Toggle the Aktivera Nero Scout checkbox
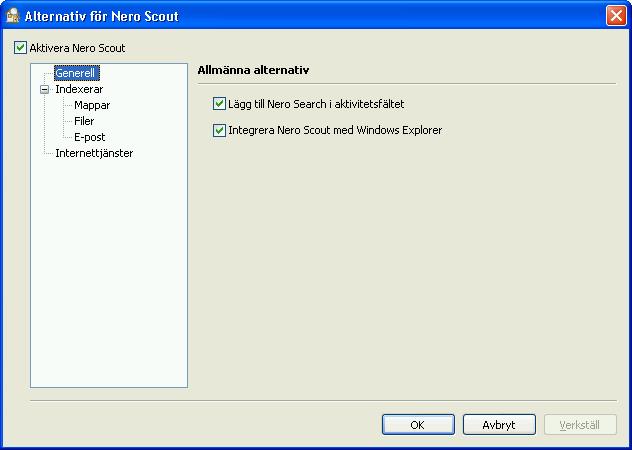The height and width of the screenshot is (450, 632). 20,48
